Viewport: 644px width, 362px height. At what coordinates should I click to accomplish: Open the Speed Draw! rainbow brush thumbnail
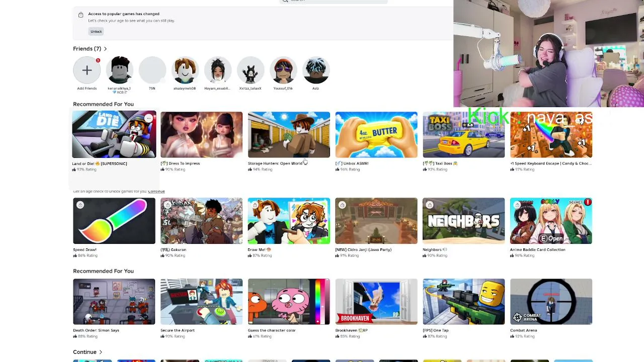(114, 221)
